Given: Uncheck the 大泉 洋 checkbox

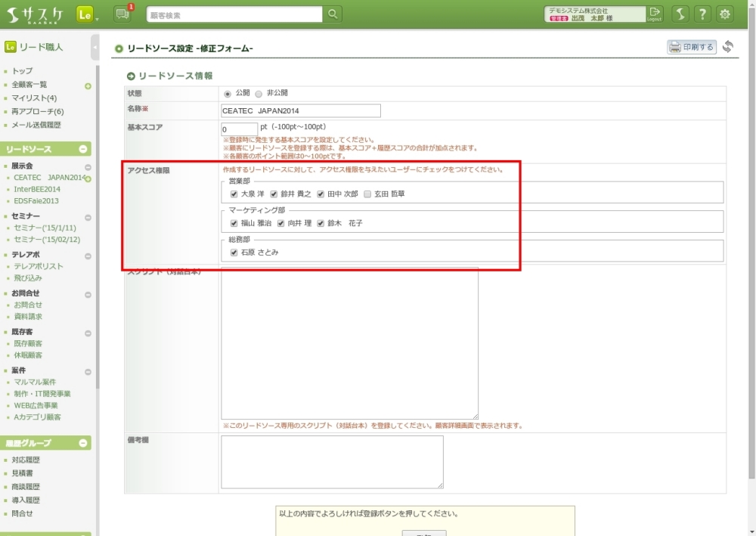Looking at the screenshot, I should (x=234, y=194).
